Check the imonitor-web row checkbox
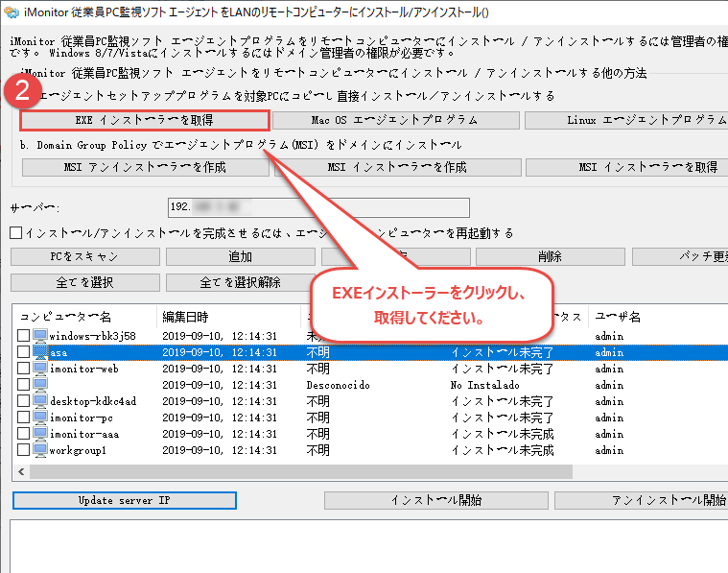The height and width of the screenshot is (573, 728). [24, 368]
